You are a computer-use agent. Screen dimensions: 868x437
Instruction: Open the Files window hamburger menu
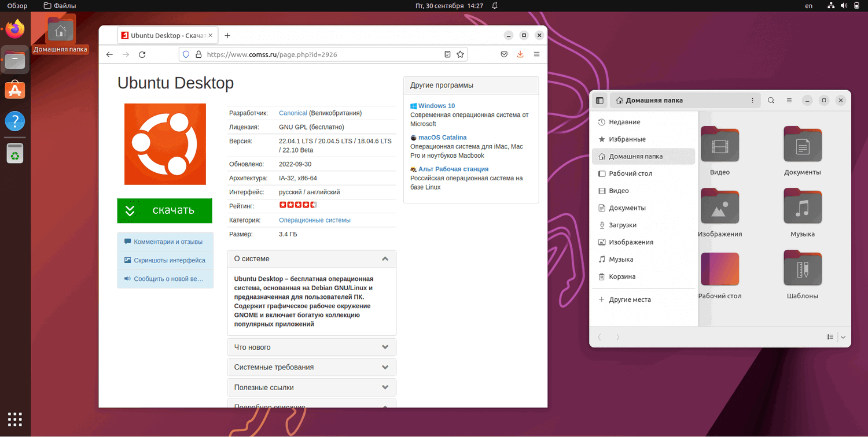coord(789,101)
